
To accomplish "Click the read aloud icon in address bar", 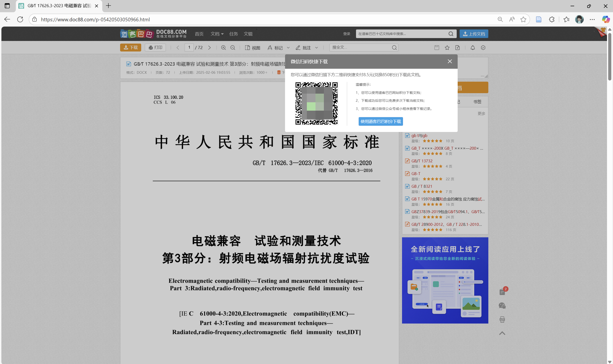I will [x=512, y=19].
